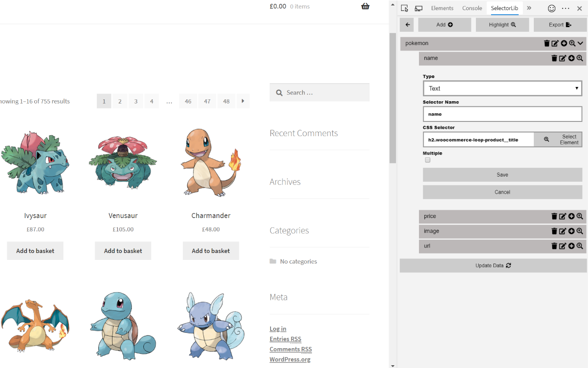
Task: Select the SelectorLib devtools tab
Action: coord(504,8)
